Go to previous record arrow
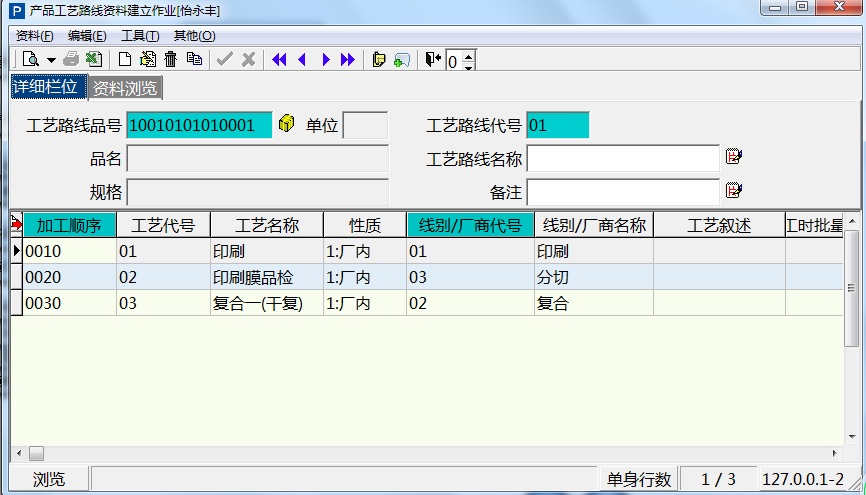Screen dimensions: 866x495 (302, 59)
